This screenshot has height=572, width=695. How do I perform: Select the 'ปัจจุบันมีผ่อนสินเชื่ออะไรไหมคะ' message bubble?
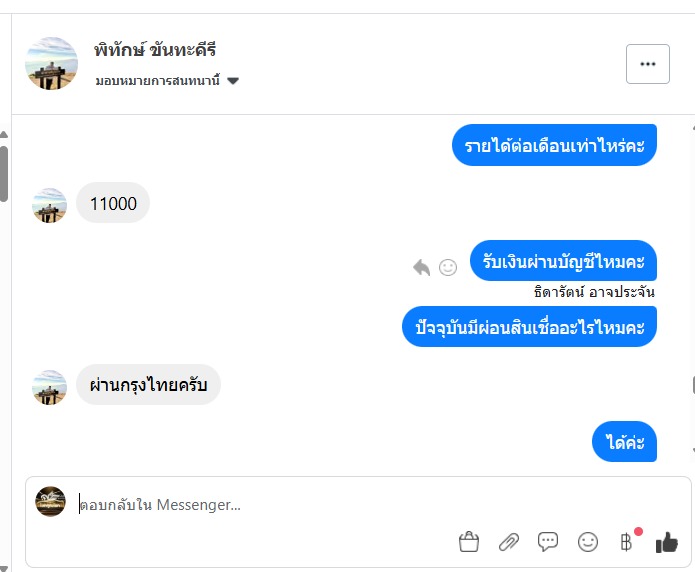click(x=529, y=327)
